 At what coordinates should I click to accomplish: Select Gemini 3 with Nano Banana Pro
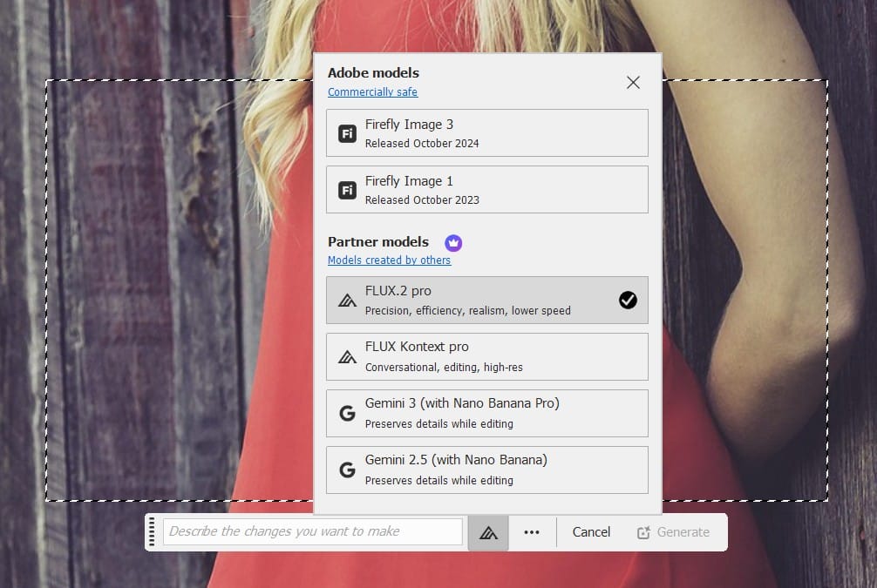pyautogui.click(x=486, y=414)
